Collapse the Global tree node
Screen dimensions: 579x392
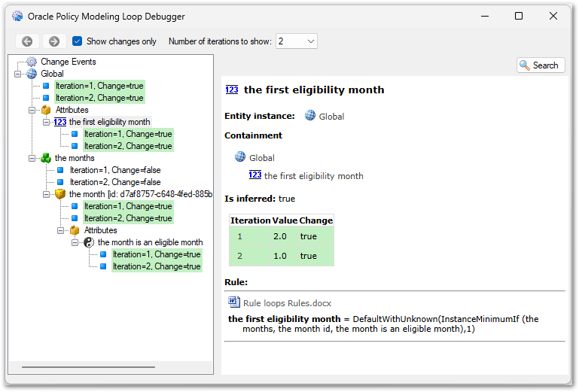point(17,74)
